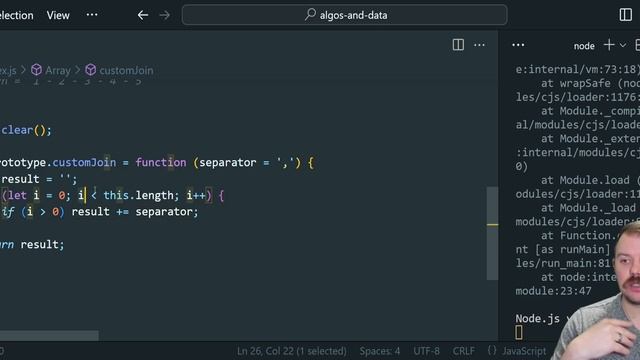640x360 pixels.
Task: Change end-of-line sequence via CRLF
Action: (x=463, y=351)
